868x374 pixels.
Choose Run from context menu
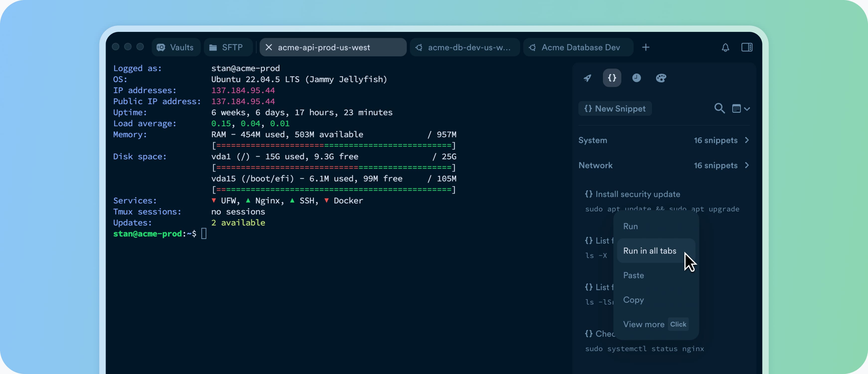[x=656, y=226]
